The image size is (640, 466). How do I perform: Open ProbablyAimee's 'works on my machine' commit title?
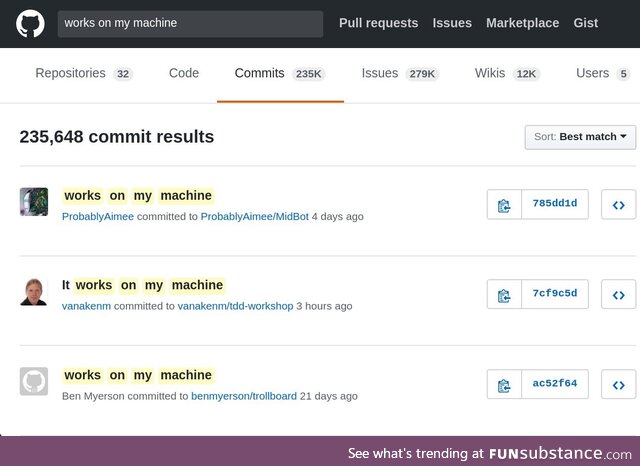138,196
